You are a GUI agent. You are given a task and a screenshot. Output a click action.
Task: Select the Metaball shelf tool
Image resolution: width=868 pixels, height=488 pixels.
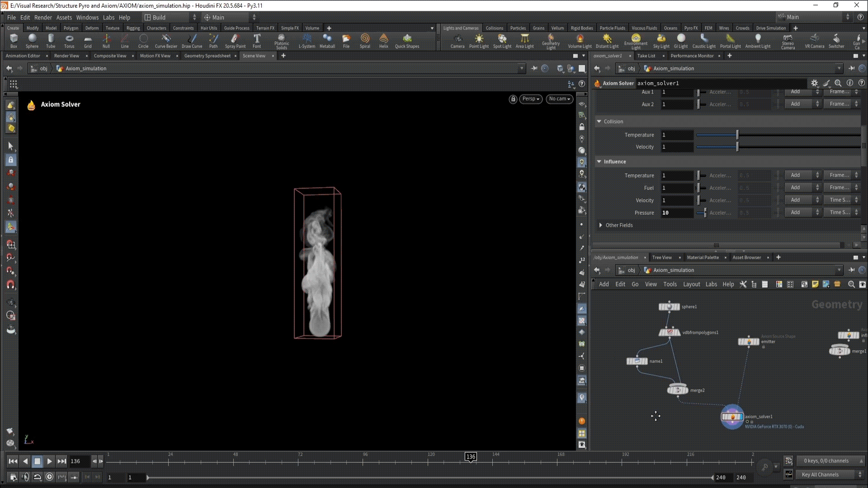tap(327, 41)
